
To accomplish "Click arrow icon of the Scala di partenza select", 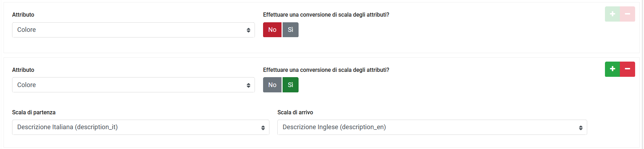I will pyautogui.click(x=263, y=128).
